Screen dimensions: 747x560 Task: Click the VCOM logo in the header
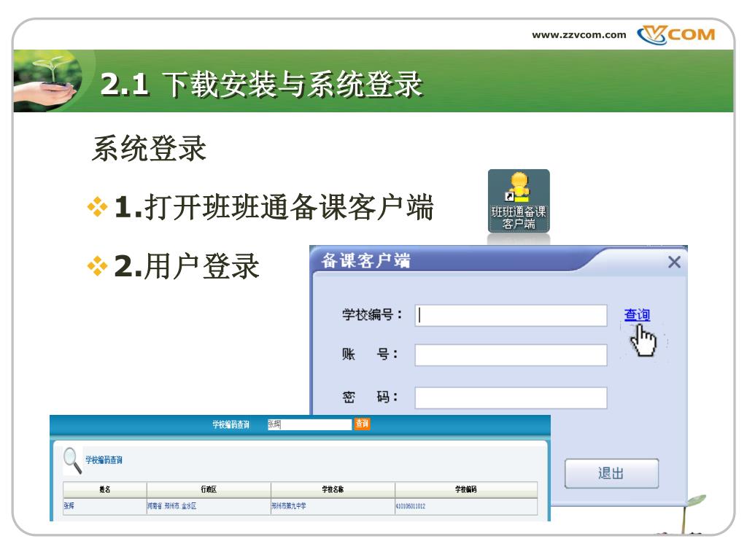pyautogui.click(x=676, y=35)
